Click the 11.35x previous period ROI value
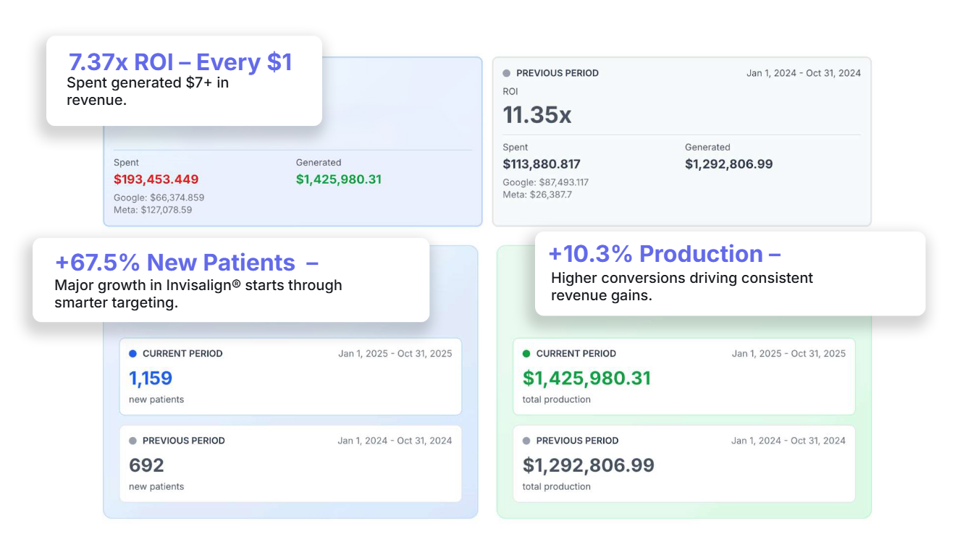976x560 pixels. pos(537,115)
